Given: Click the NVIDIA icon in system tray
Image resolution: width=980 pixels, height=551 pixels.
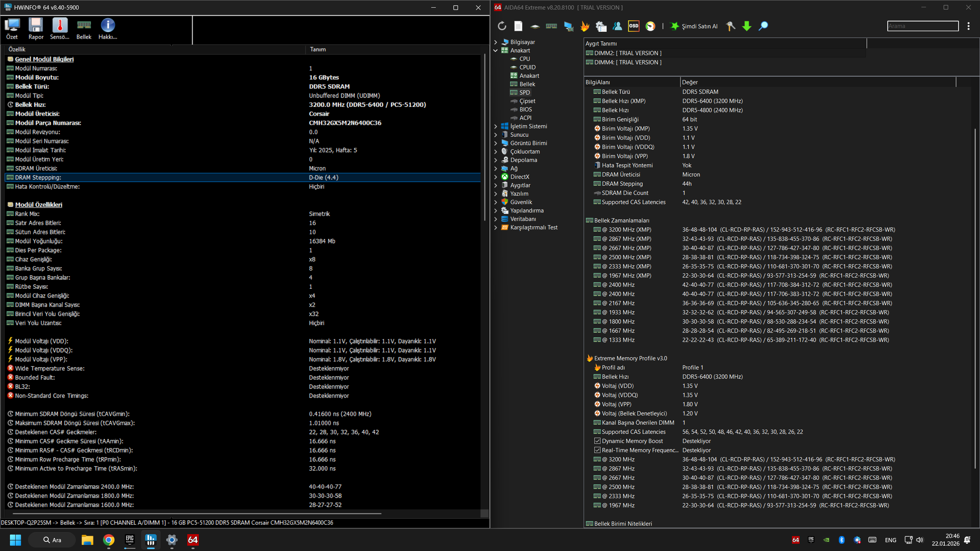Looking at the screenshot, I should click(826, 540).
